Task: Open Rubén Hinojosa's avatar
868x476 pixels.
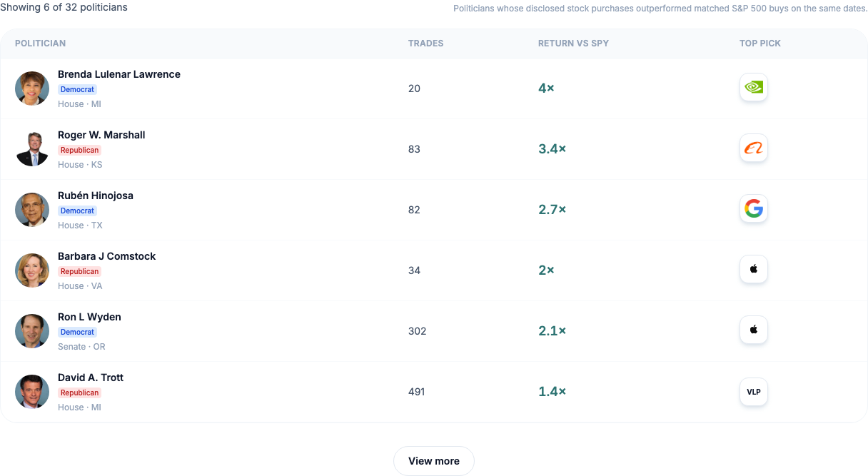Action: (x=32, y=210)
